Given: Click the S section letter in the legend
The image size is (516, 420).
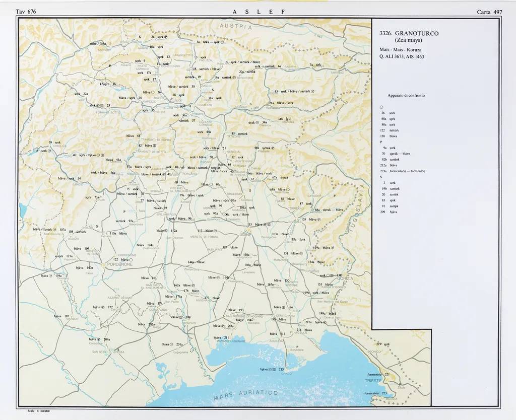Looking at the screenshot, I should 382,177.
